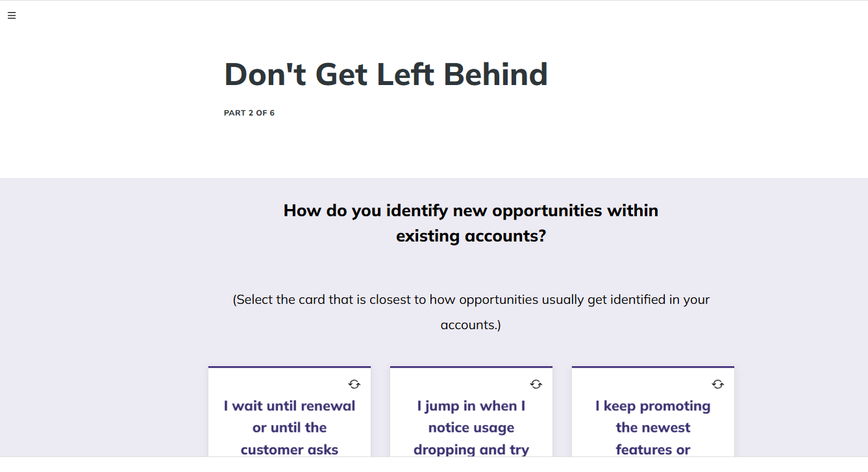Image resolution: width=868 pixels, height=472 pixels.
Task: Click the "or until the" line on first card
Action: 290,427
